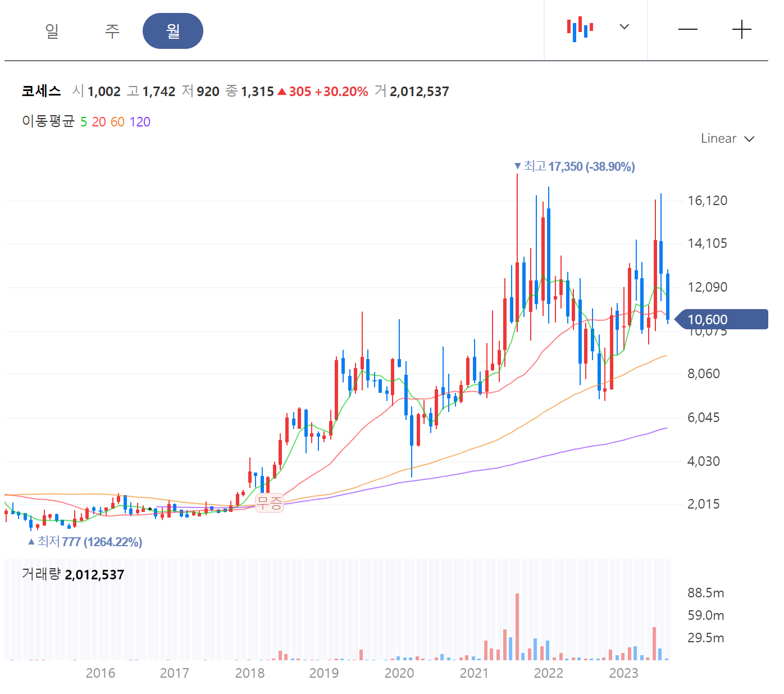This screenshot has height=694, width=784.
Task: Click the 2021 year axis label
Action: pyautogui.click(x=475, y=673)
